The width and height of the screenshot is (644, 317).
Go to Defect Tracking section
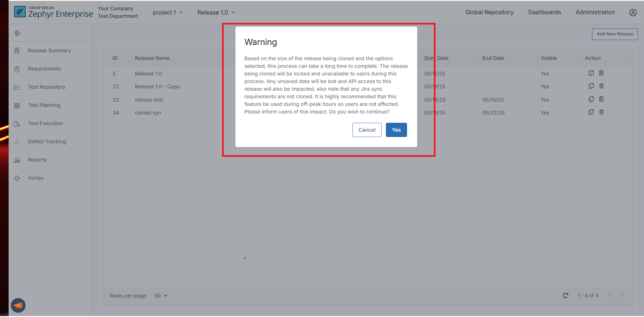[x=47, y=142]
